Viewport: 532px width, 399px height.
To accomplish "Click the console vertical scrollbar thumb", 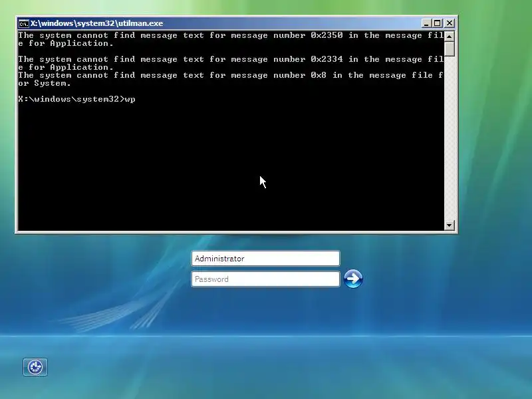I will [x=450, y=49].
